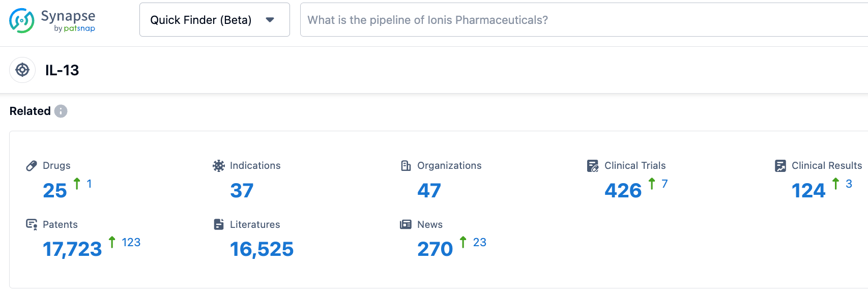Click the Organizations building icon
This screenshot has height=293, width=868.
click(x=406, y=166)
